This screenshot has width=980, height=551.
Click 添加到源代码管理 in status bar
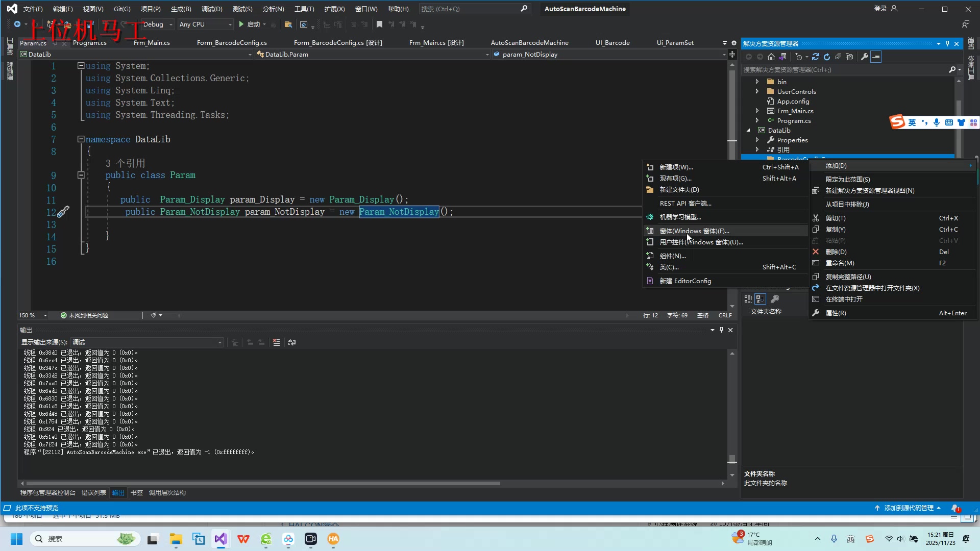[908, 508]
